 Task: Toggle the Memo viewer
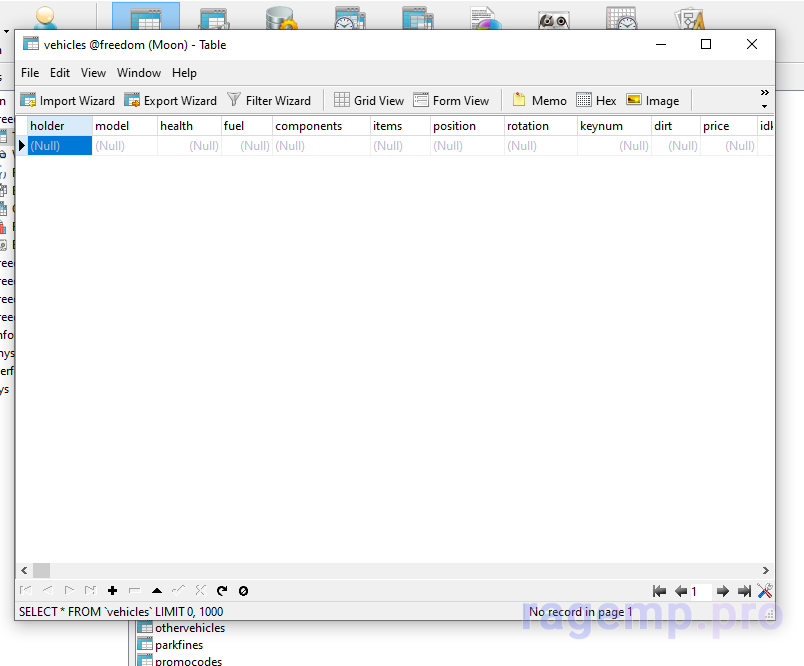(x=539, y=100)
